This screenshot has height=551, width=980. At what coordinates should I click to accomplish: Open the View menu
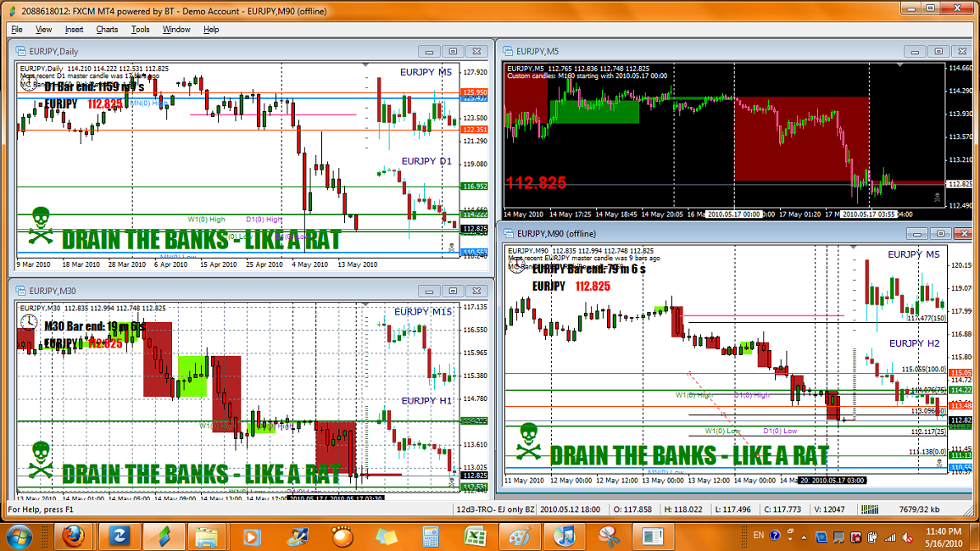point(44,30)
